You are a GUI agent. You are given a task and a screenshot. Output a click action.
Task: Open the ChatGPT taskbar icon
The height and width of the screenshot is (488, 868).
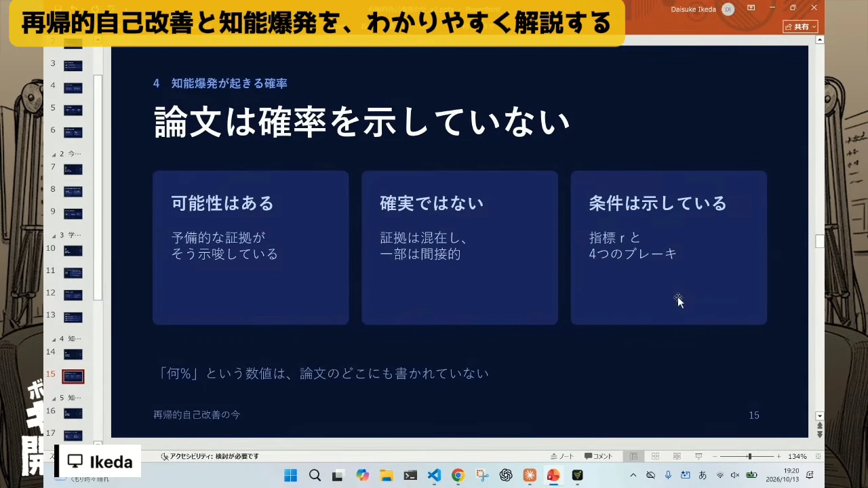pos(506,475)
